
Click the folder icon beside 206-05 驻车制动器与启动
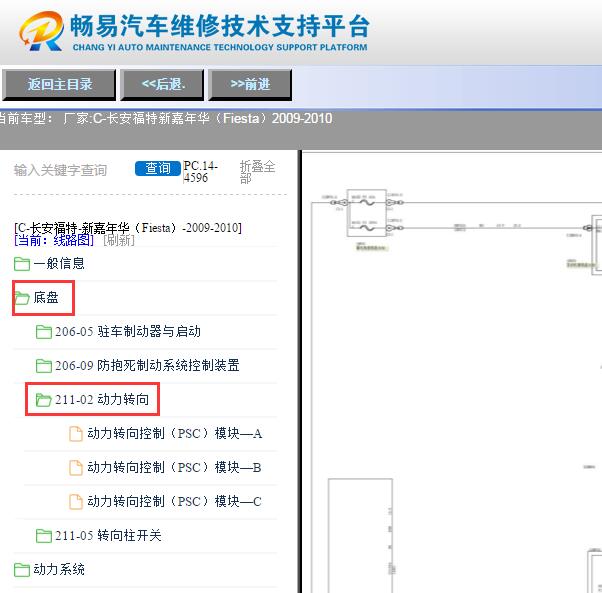[x=43, y=332]
